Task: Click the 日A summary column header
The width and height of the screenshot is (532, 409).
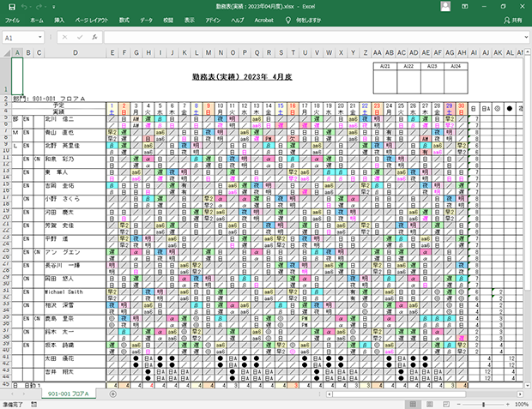Action: [x=486, y=109]
